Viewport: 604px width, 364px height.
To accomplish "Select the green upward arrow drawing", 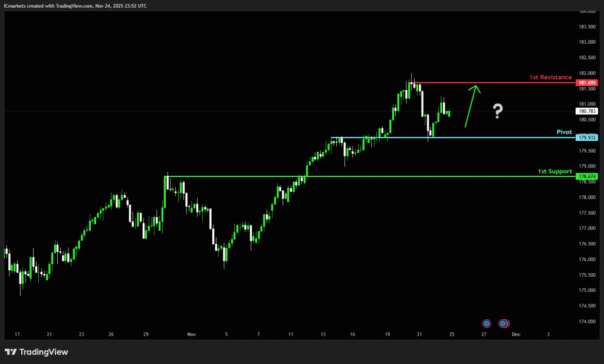I will pos(472,105).
